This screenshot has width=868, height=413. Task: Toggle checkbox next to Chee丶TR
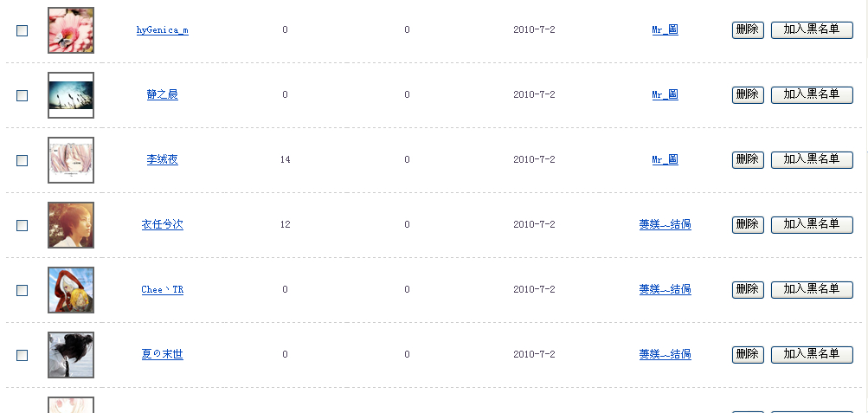(23, 290)
